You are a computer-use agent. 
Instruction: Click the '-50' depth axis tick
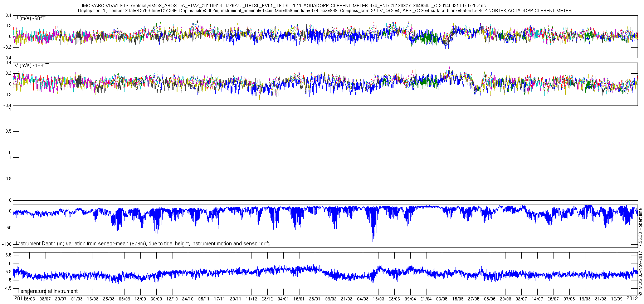[x=8, y=227]
